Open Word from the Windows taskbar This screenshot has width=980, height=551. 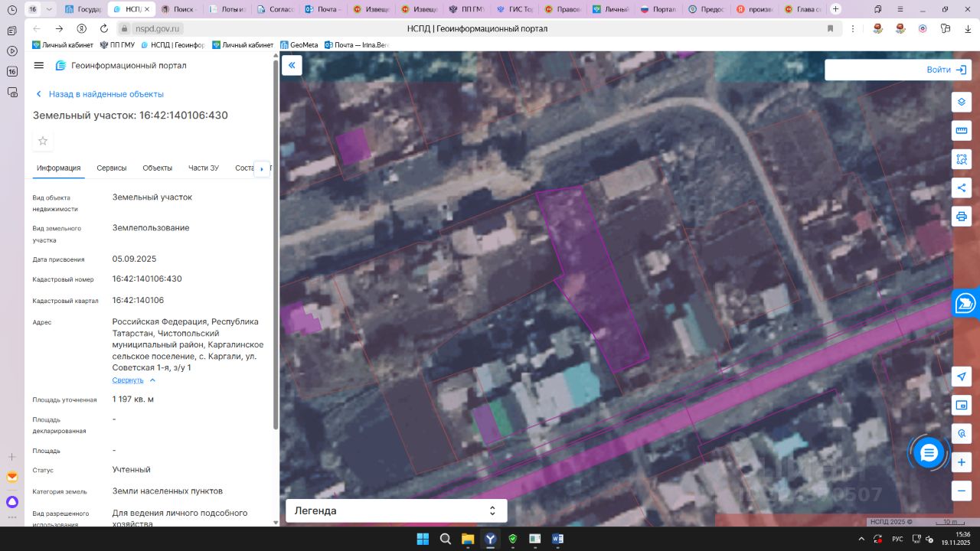coord(557,539)
